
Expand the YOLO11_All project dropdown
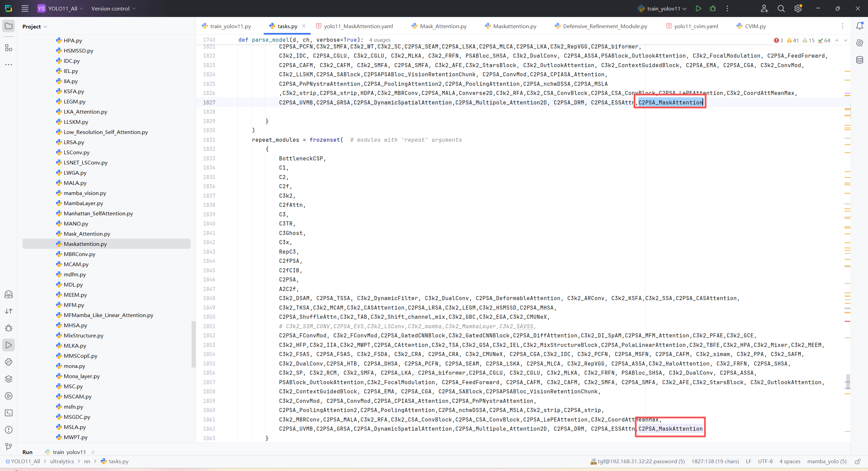click(x=64, y=8)
